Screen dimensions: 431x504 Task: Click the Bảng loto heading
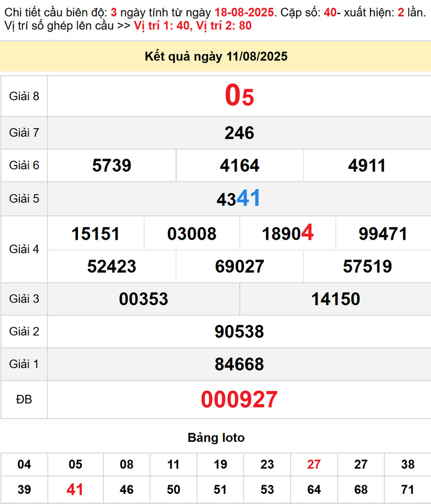click(216, 438)
